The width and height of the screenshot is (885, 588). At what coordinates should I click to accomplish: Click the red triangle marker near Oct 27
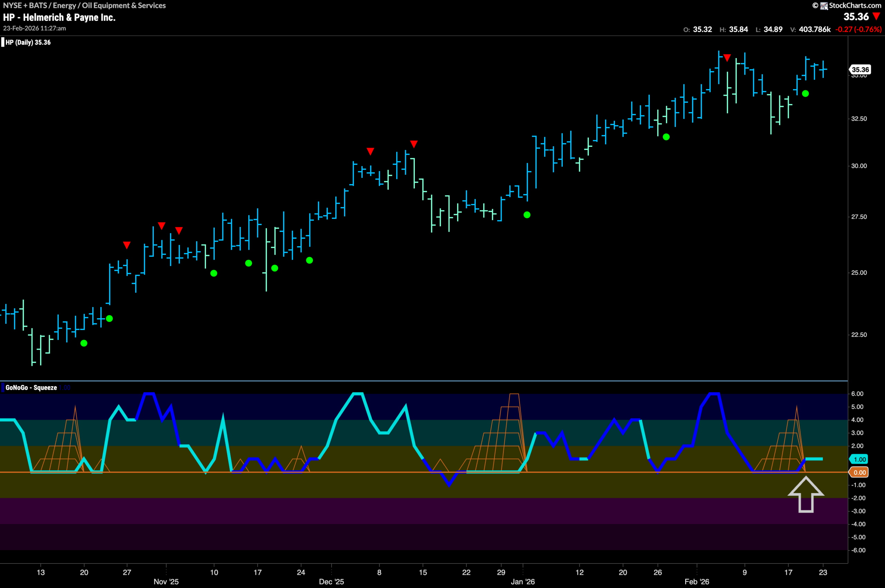[x=127, y=245]
